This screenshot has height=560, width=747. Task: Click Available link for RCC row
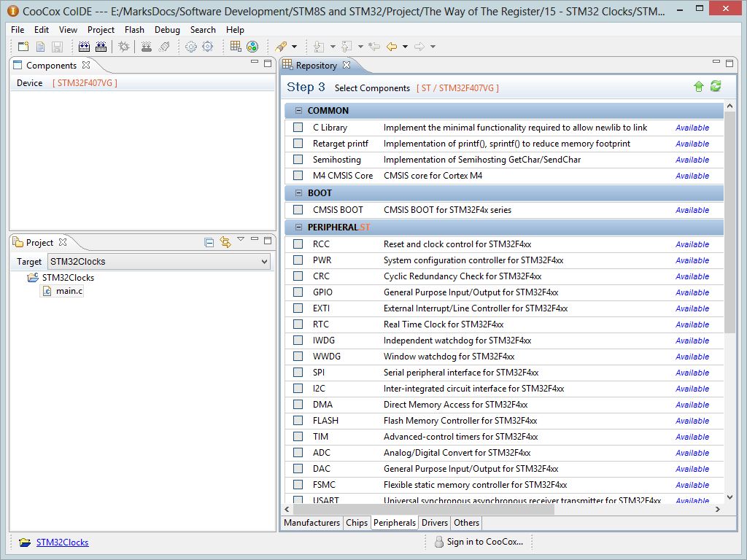click(x=692, y=244)
